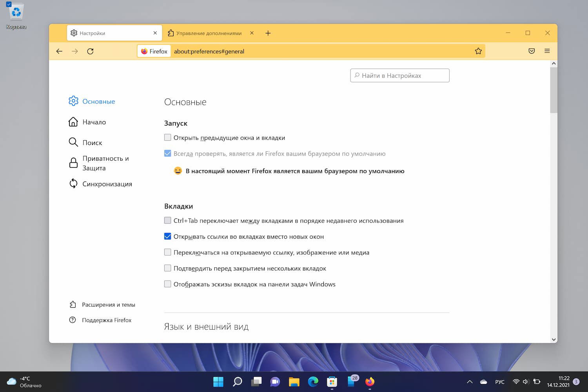Image resolution: width=588 pixels, height=392 pixels.
Task: Open Расширения и темы link
Action: click(102, 305)
